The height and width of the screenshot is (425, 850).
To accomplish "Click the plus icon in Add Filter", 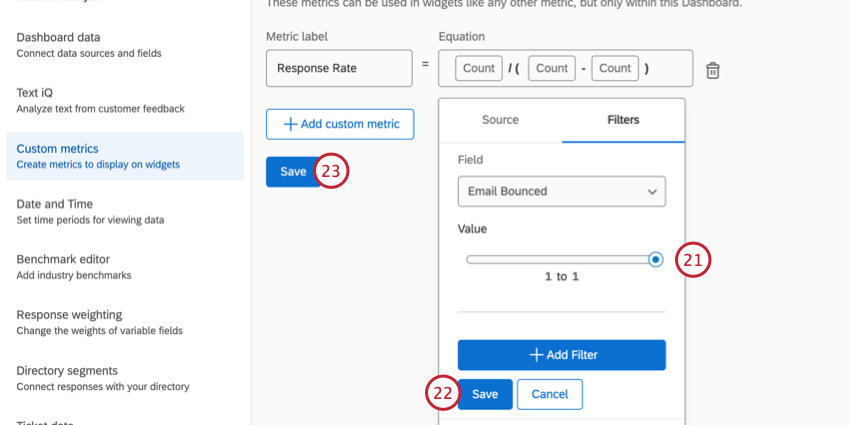I will point(536,355).
